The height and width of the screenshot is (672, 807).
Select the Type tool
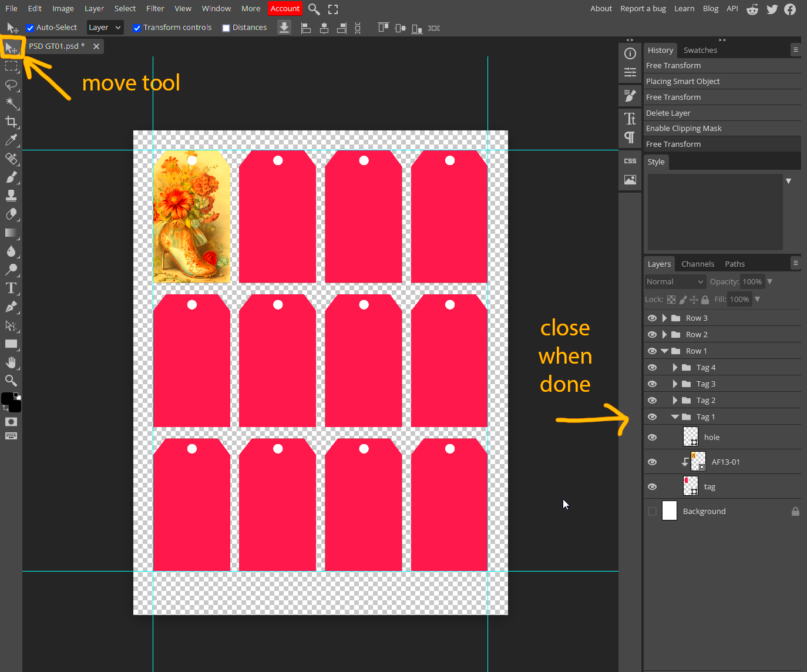pyautogui.click(x=11, y=288)
